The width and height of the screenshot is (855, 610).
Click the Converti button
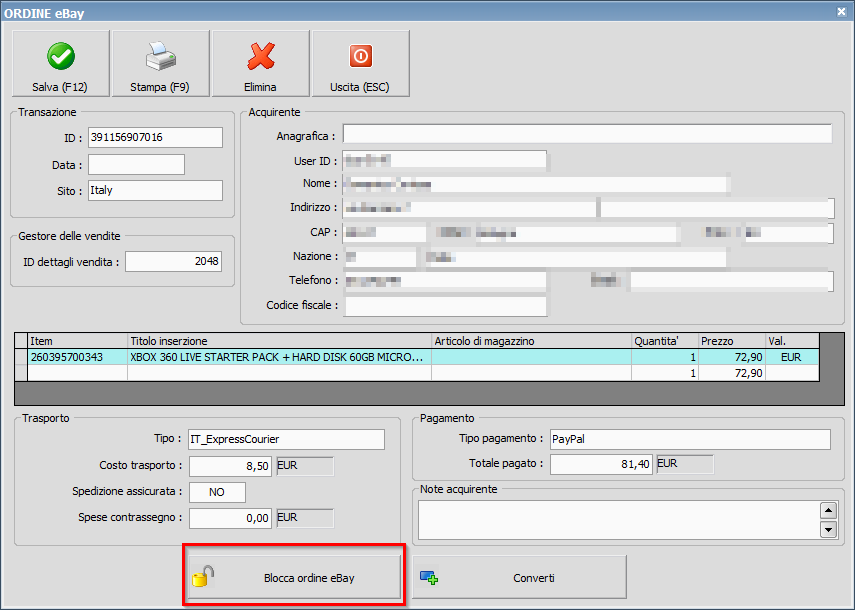[x=519, y=577]
